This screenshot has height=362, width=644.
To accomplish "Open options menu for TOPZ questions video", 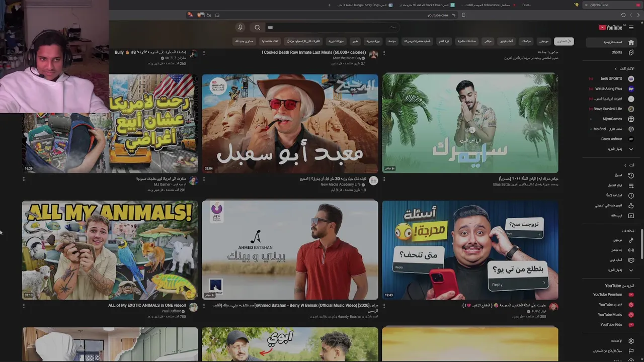I will point(384,306).
